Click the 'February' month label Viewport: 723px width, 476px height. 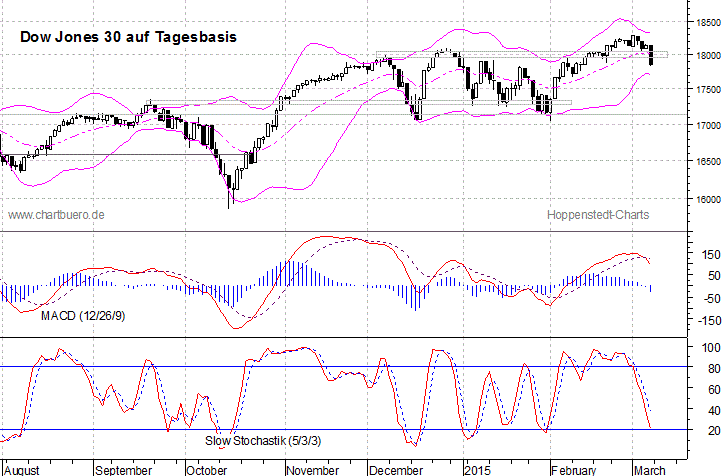point(574,470)
